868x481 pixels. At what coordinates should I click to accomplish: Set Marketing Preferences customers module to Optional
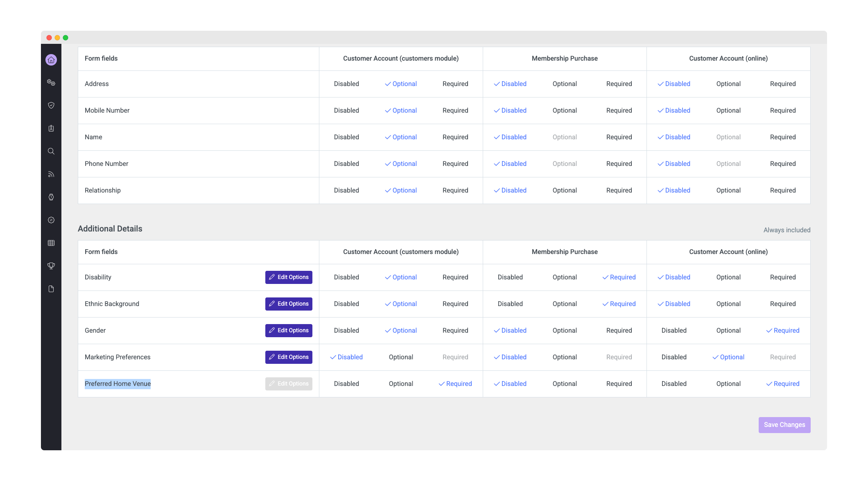[401, 357]
